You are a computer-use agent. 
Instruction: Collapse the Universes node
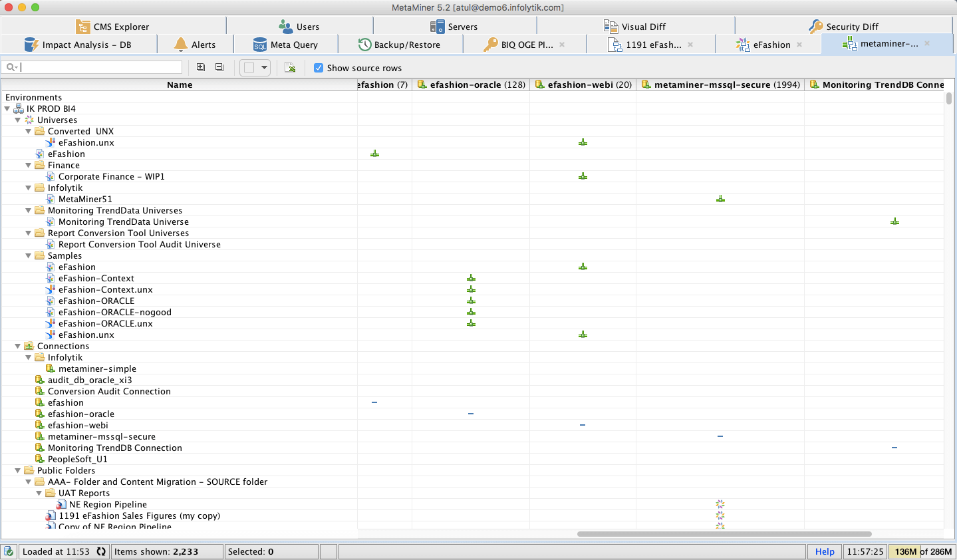click(x=18, y=120)
